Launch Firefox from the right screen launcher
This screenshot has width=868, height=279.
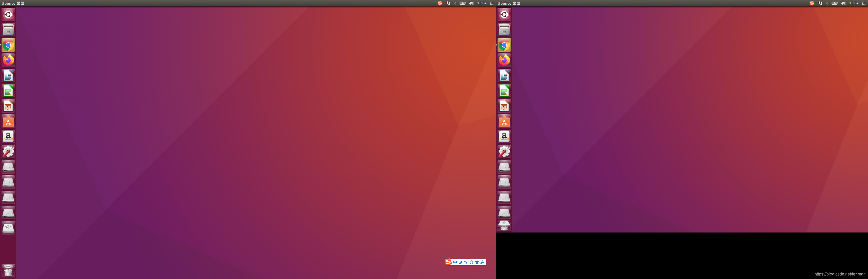(504, 60)
